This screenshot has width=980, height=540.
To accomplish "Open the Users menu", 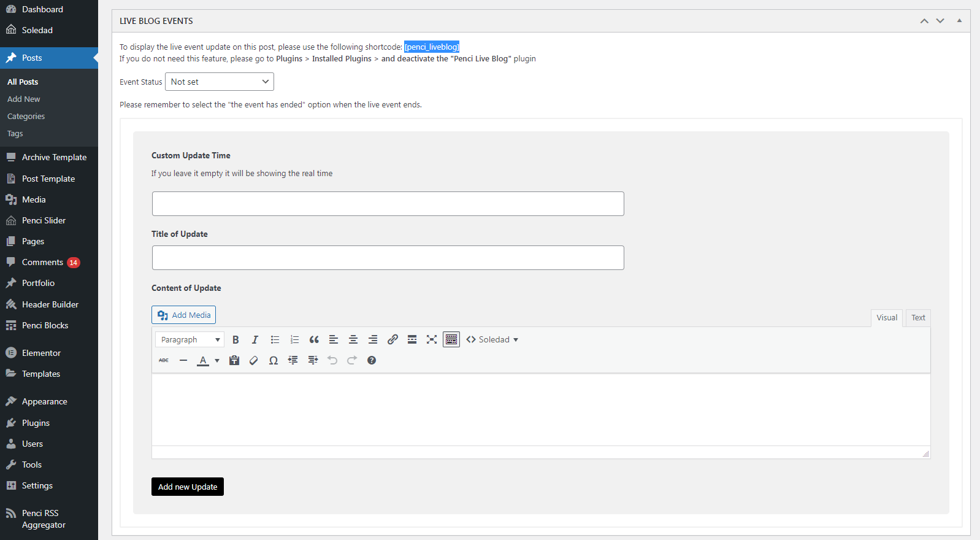I will point(49,444).
